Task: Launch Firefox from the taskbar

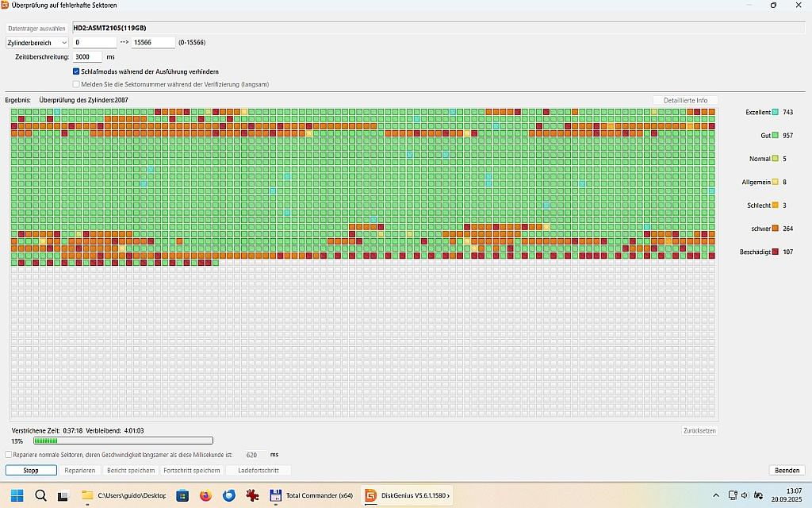Action: tap(205, 495)
